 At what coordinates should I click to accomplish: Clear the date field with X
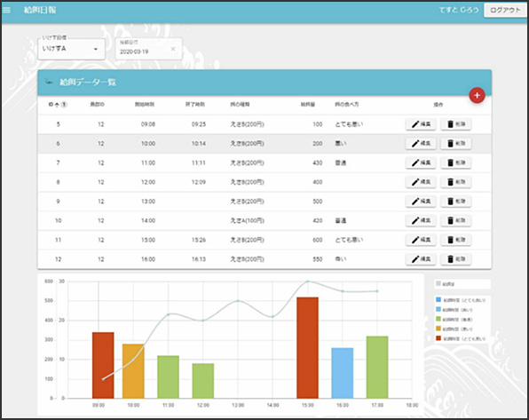[x=173, y=49]
